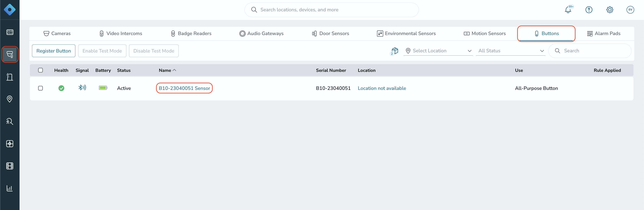644x210 pixels.
Task: Open the dashboard grid sidebar icon
Action: [x=10, y=32]
